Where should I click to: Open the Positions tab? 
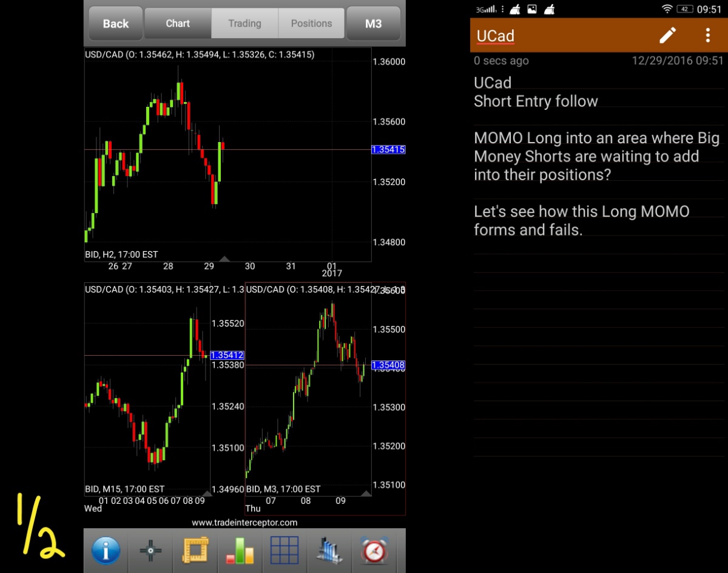[x=311, y=23]
